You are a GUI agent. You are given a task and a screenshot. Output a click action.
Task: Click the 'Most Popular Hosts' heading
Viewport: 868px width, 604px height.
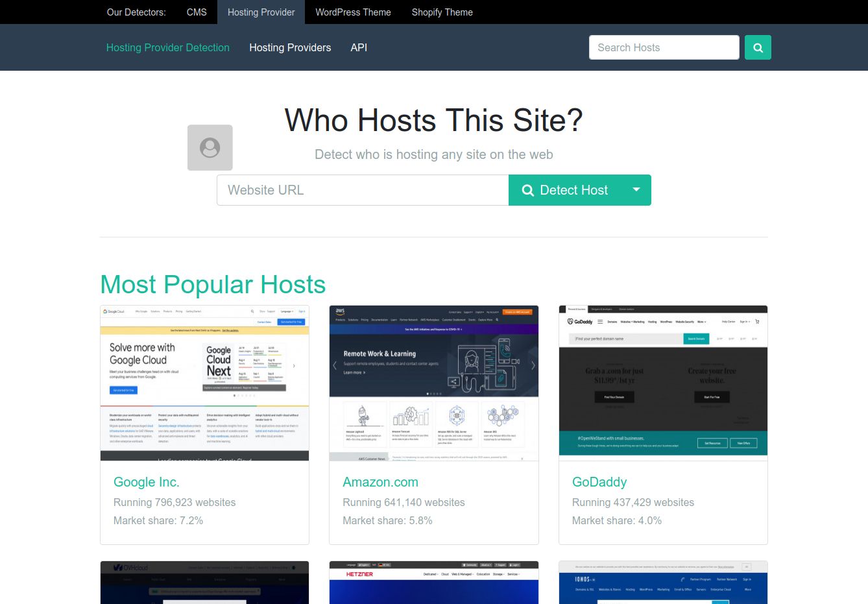click(213, 285)
